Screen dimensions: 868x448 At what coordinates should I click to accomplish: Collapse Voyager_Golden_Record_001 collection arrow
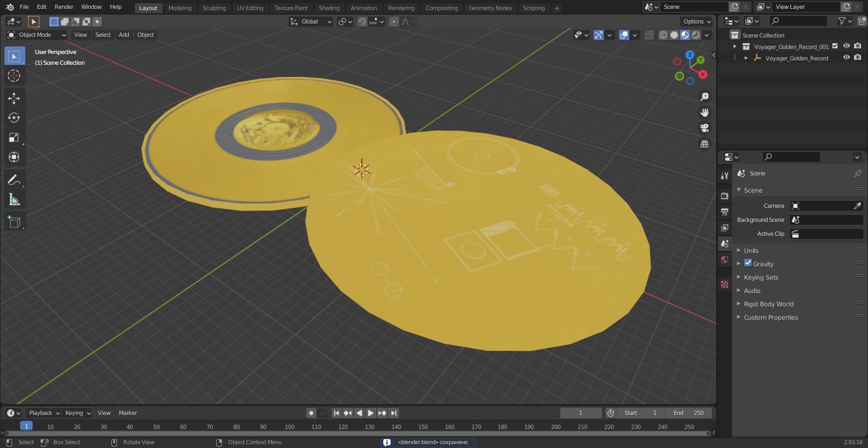tap(735, 46)
